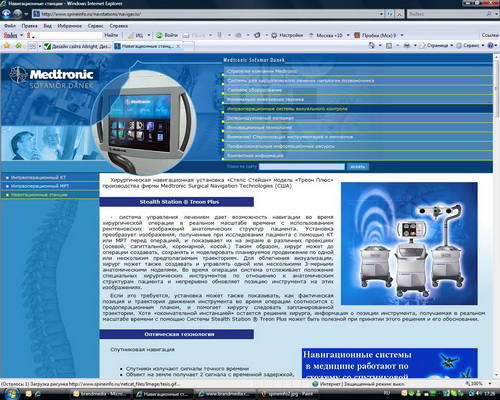
Task: Open the Избранное menu
Action: pyautogui.click(x=69, y=26)
